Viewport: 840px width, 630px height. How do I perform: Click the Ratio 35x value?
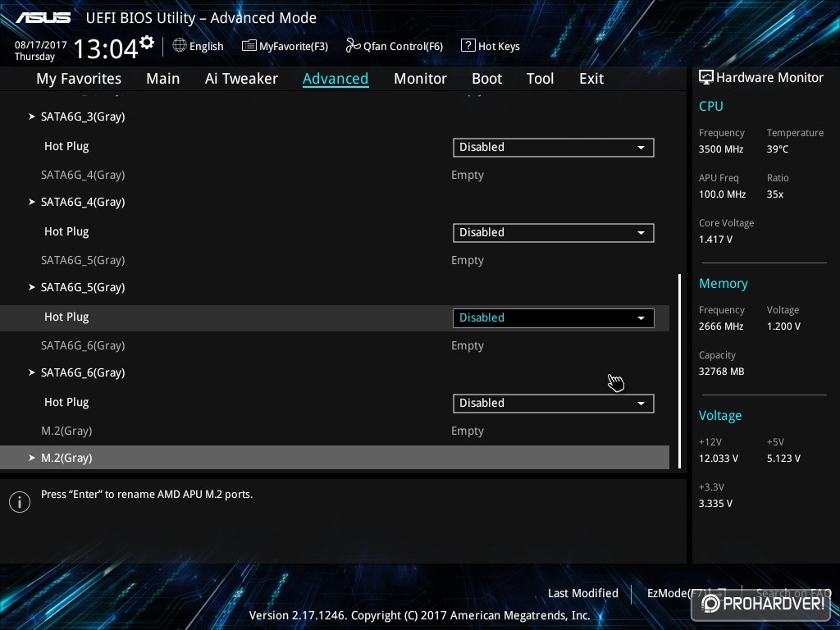click(775, 194)
